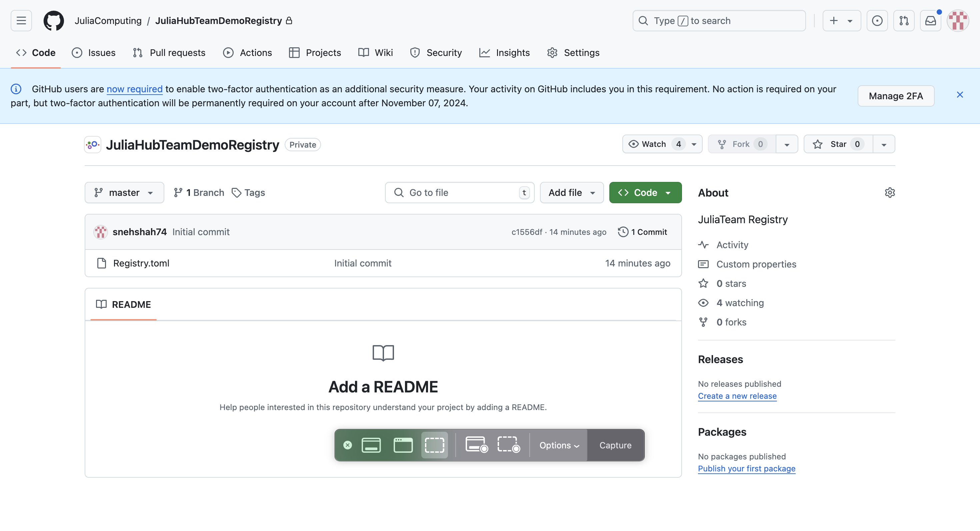Open the pull requests shortcut icon in header
Screen dimensions: 980x531
(904, 21)
